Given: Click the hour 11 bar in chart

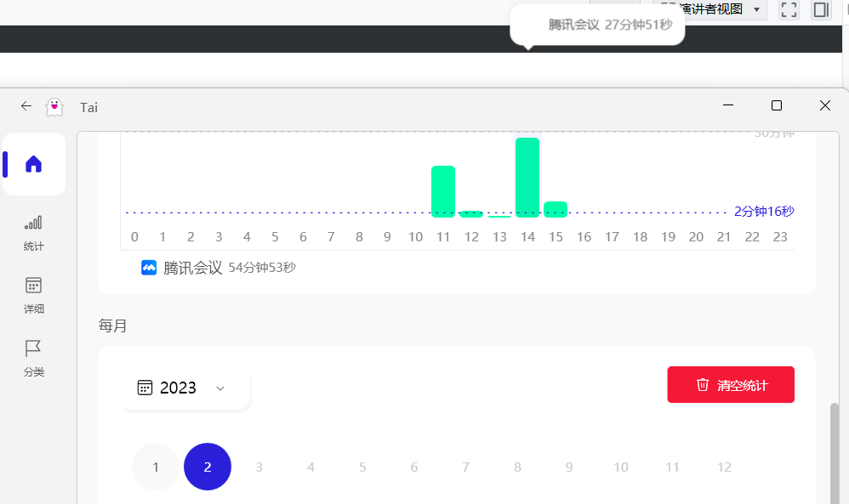Looking at the screenshot, I should [443, 191].
